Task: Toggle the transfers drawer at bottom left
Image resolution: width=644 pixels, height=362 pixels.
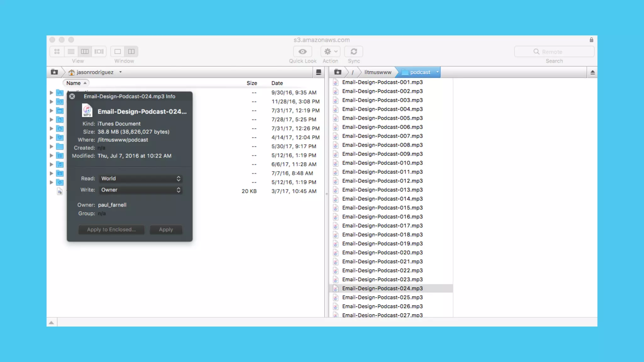Action: pos(52,322)
